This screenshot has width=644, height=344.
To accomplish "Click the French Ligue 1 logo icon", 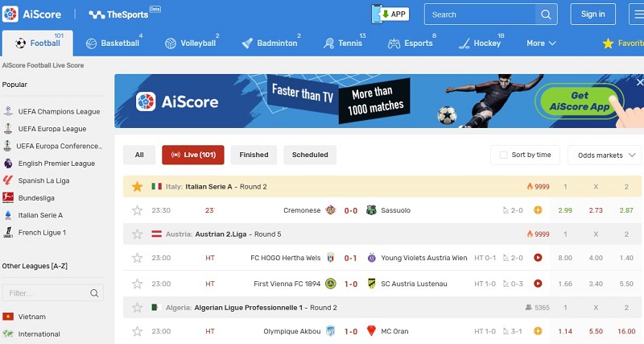I will [x=8, y=232].
